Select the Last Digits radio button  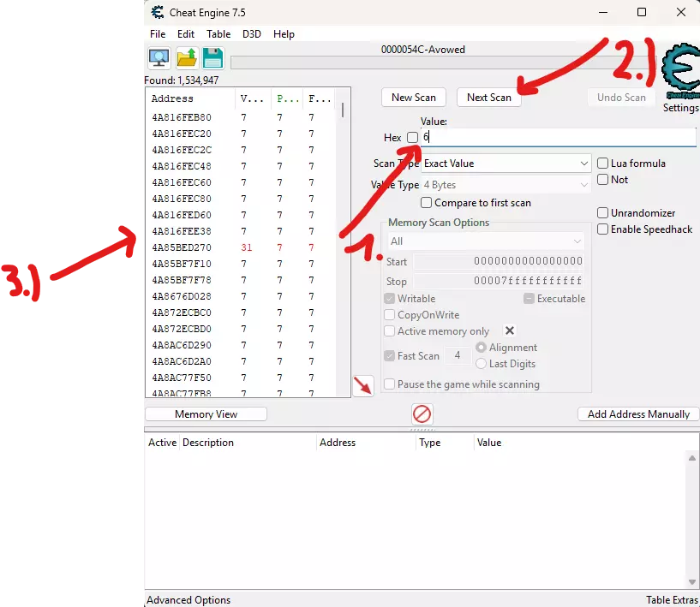pos(481,364)
